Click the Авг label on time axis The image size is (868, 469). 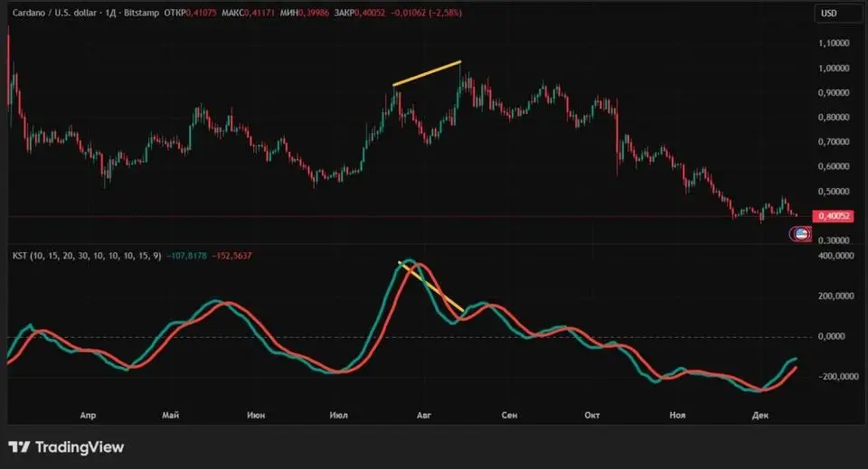(x=424, y=415)
